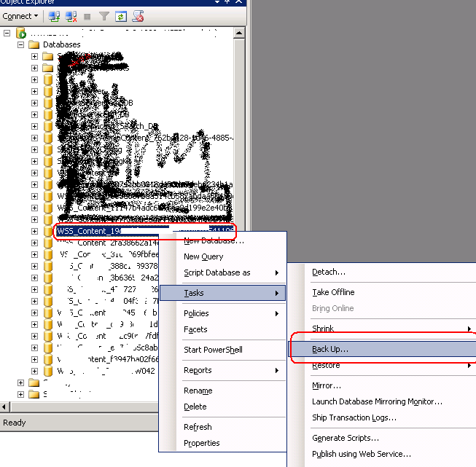This screenshot has width=476, height=467.
Task: Click the server node icon at tree root
Action: (21, 33)
